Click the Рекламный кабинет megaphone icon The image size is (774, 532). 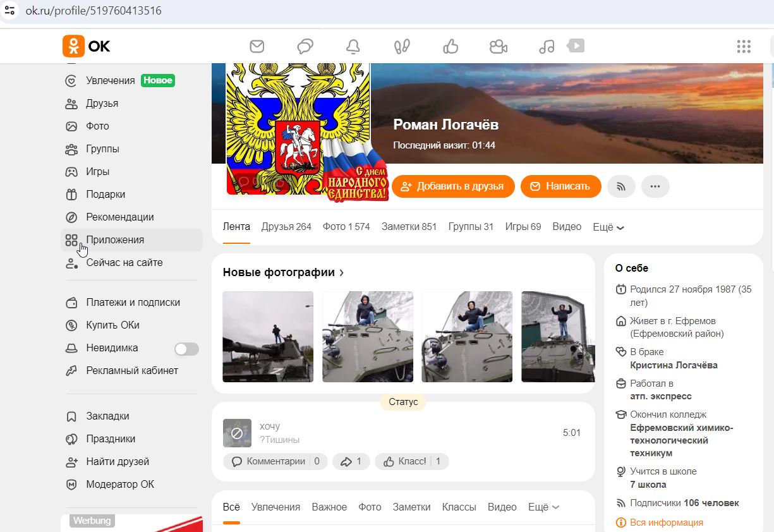click(72, 371)
